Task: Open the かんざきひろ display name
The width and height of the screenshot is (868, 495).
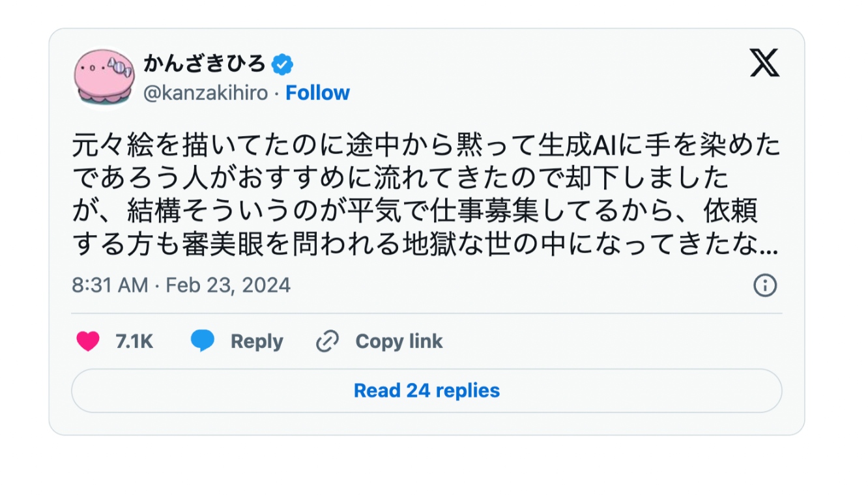Action: tap(205, 64)
